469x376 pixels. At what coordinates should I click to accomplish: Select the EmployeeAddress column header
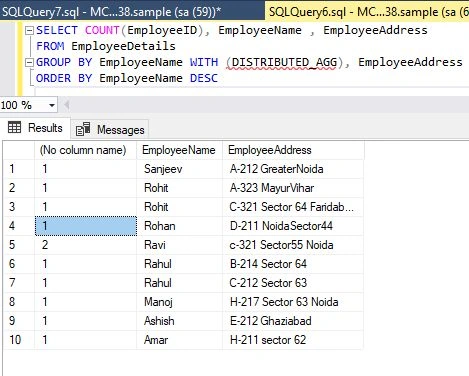point(293,150)
